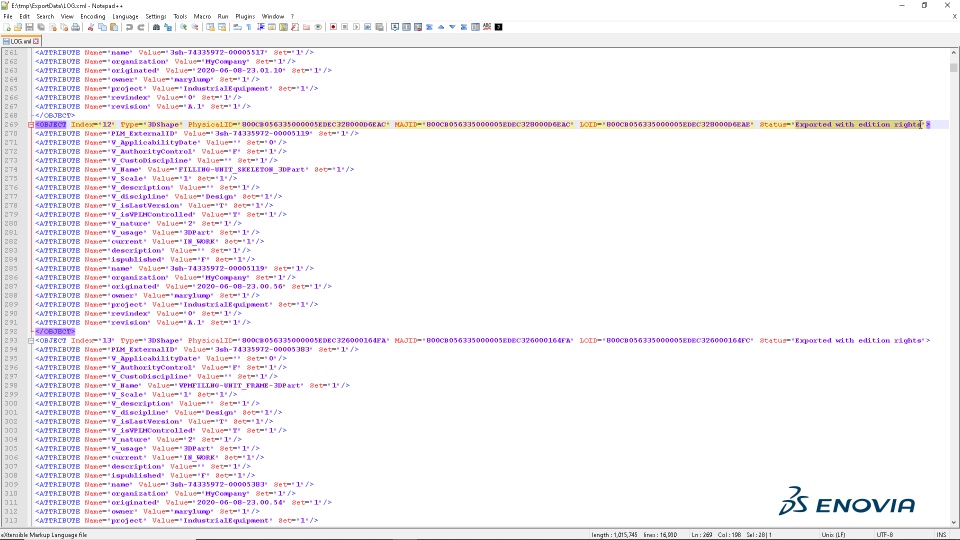Viewport: 960px width, 540px height.
Task: Open the ? help menu
Action: [292, 17]
